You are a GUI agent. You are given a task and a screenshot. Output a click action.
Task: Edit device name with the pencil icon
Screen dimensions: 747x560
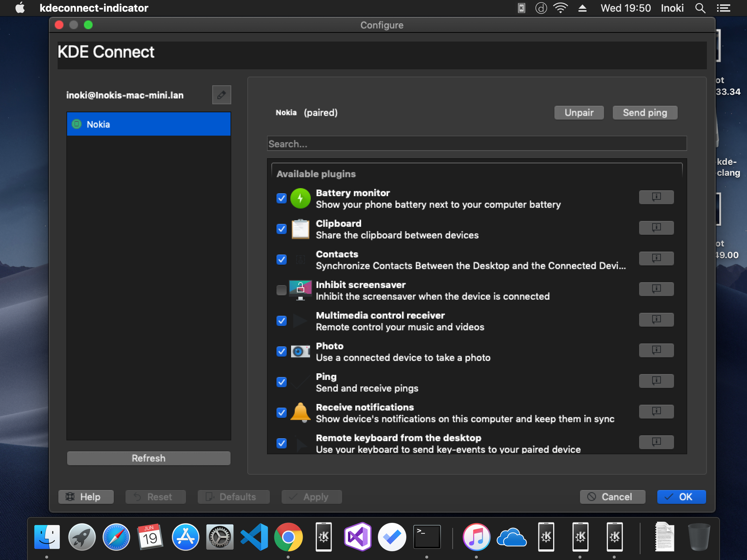[221, 95]
